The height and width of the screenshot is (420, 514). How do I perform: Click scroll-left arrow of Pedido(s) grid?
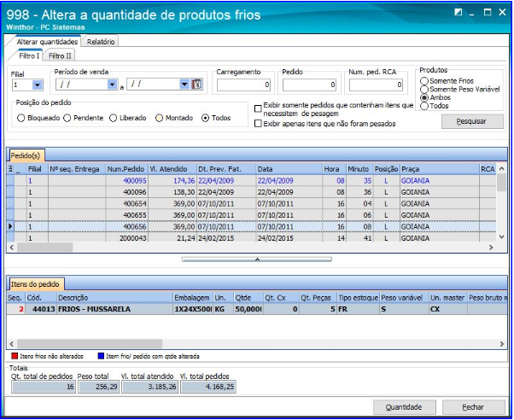pyautogui.click(x=12, y=248)
